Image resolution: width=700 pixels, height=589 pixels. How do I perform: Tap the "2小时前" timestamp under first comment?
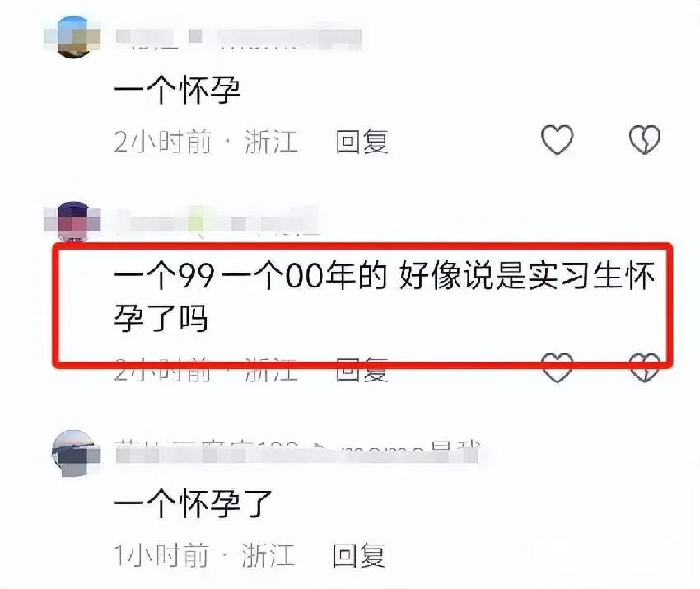point(162,142)
